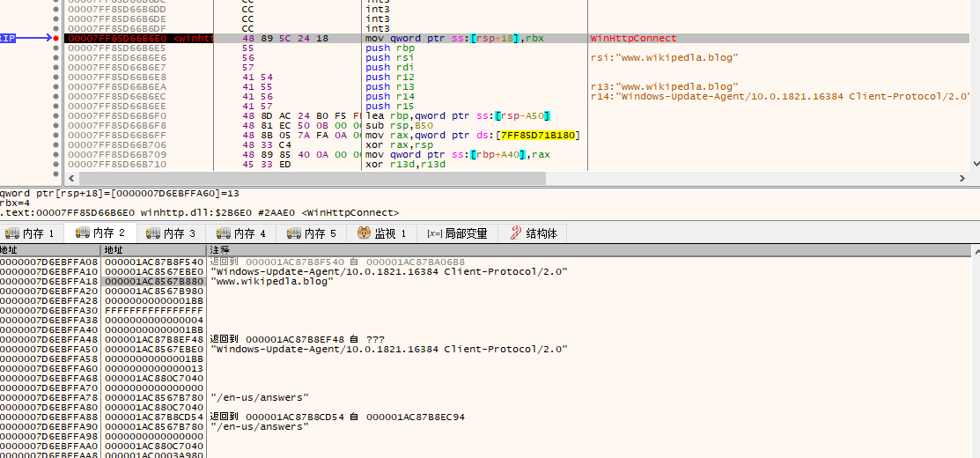Viewport: 980px width, 458px height.
Task: Toggle the red breakpoint dot at WinHttpConnect
Action: (55, 38)
